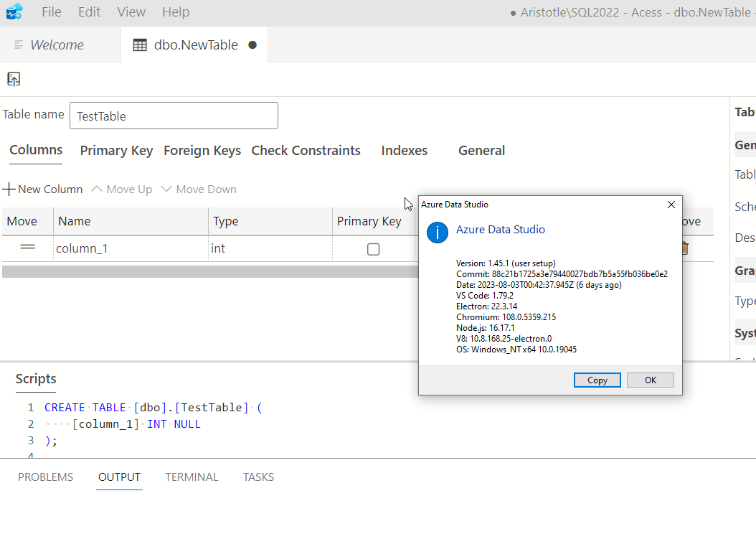
Task: Check the Primary Key checkbox for column_1
Action: point(373,248)
